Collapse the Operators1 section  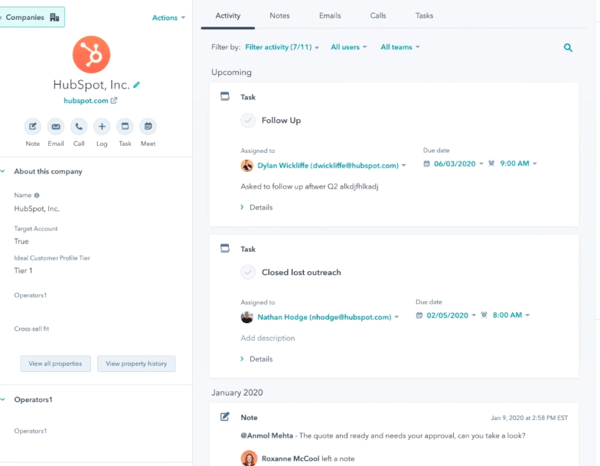pyautogui.click(x=4, y=399)
